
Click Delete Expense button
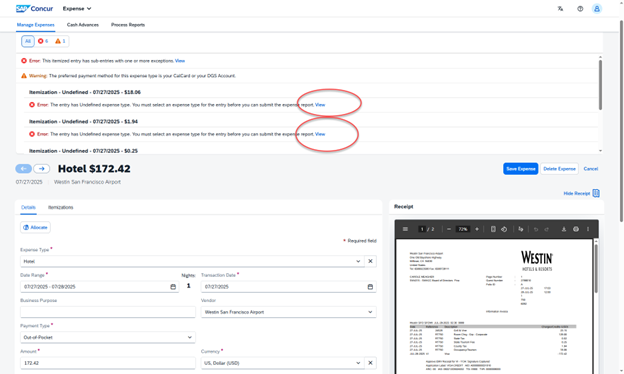tap(559, 169)
